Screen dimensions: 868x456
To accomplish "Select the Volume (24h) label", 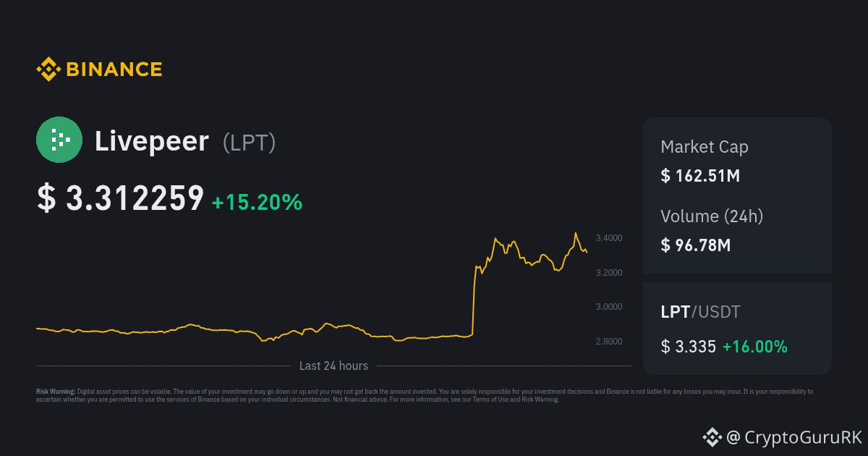I will tap(712, 216).
